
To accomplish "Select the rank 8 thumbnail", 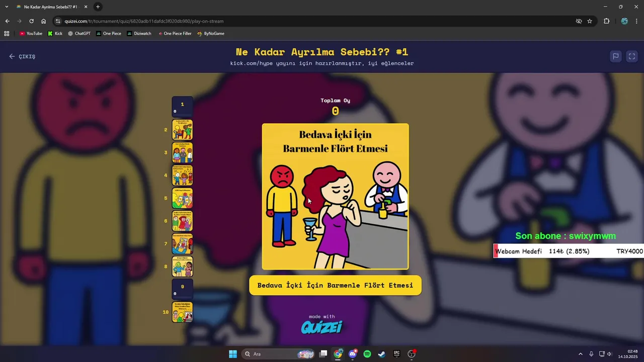I will pyautogui.click(x=182, y=266).
